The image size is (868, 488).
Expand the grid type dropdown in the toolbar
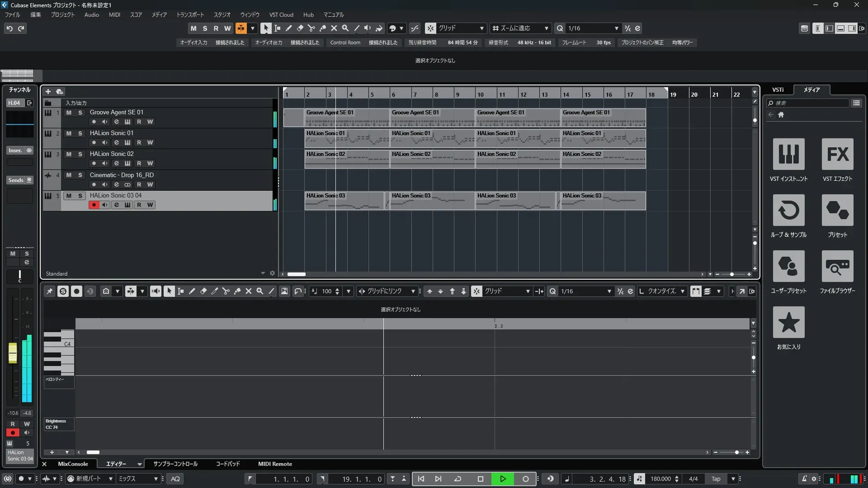click(481, 28)
